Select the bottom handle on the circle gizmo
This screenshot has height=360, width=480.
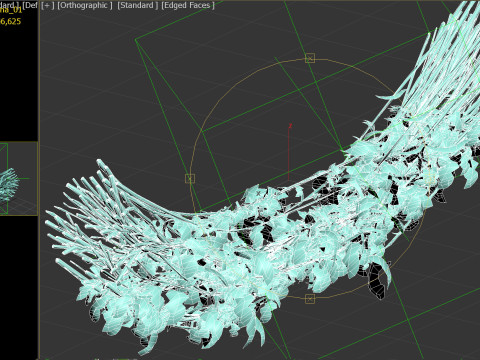pos(310,299)
